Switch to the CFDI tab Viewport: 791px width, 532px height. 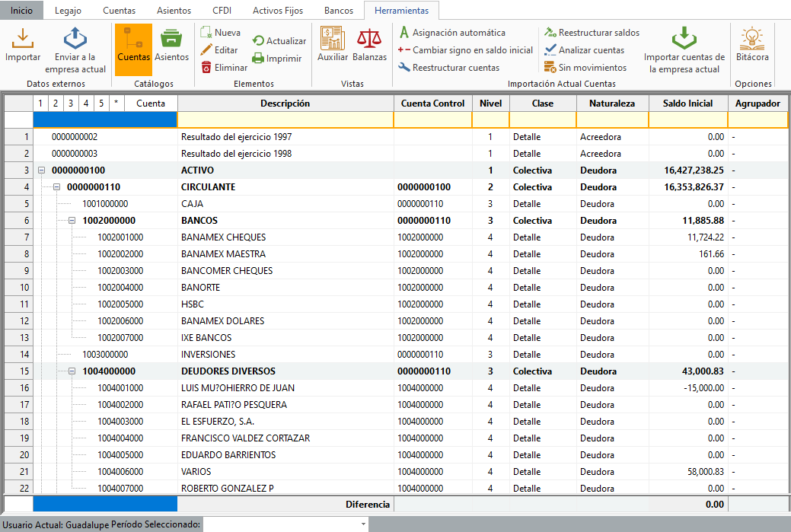tap(223, 11)
